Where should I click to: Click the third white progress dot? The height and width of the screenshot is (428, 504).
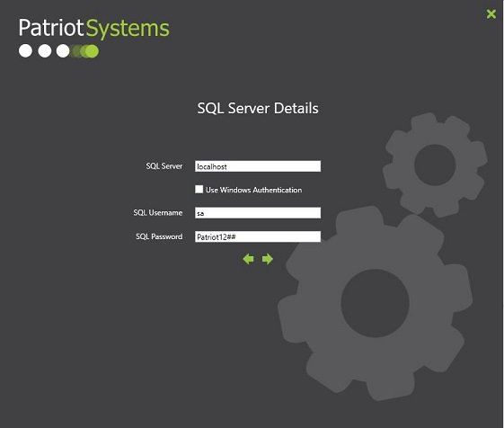pos(63,51)
